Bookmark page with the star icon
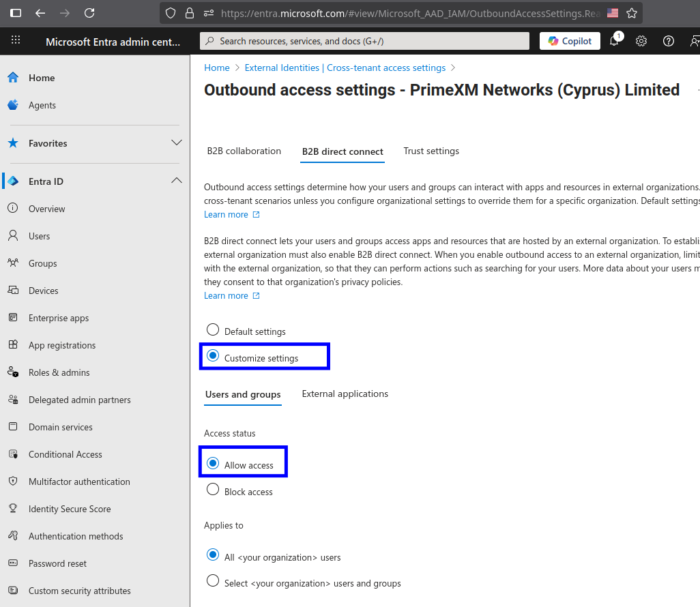Image resolution: width=700 pixels, height=607 pixels. (x=631, y=13)
